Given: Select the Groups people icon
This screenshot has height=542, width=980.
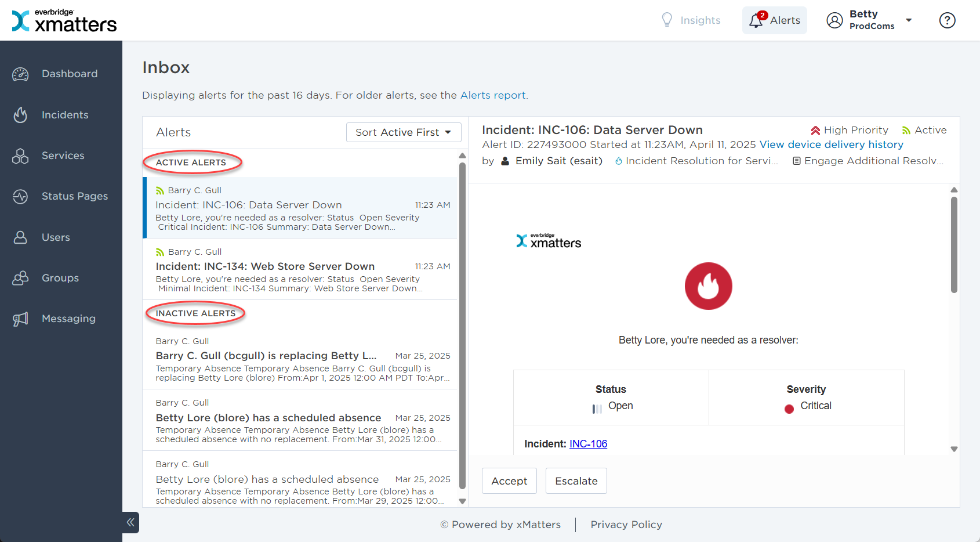Looking at the screenshot, I should click(x=20, y=278).
